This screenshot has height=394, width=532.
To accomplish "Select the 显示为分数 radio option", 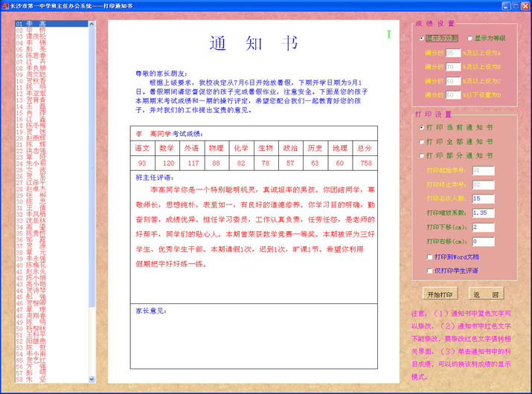I will (x=423, y=39).
